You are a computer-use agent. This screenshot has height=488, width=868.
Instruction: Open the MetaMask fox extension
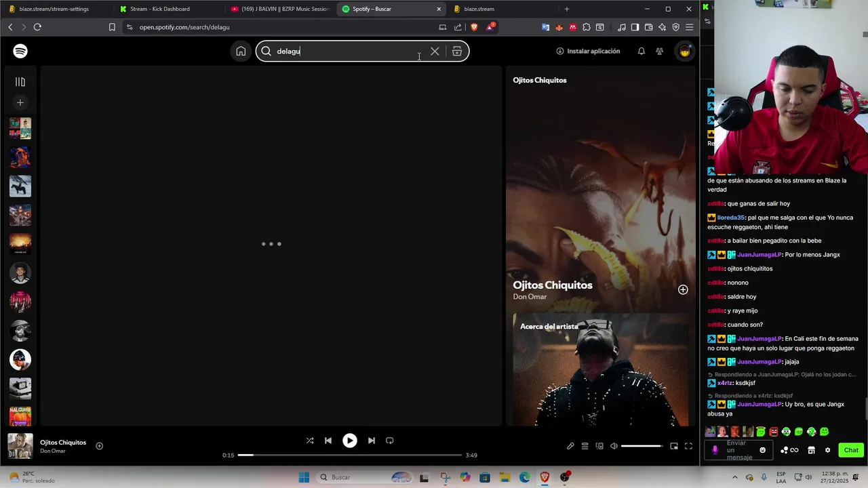[559, 27]
